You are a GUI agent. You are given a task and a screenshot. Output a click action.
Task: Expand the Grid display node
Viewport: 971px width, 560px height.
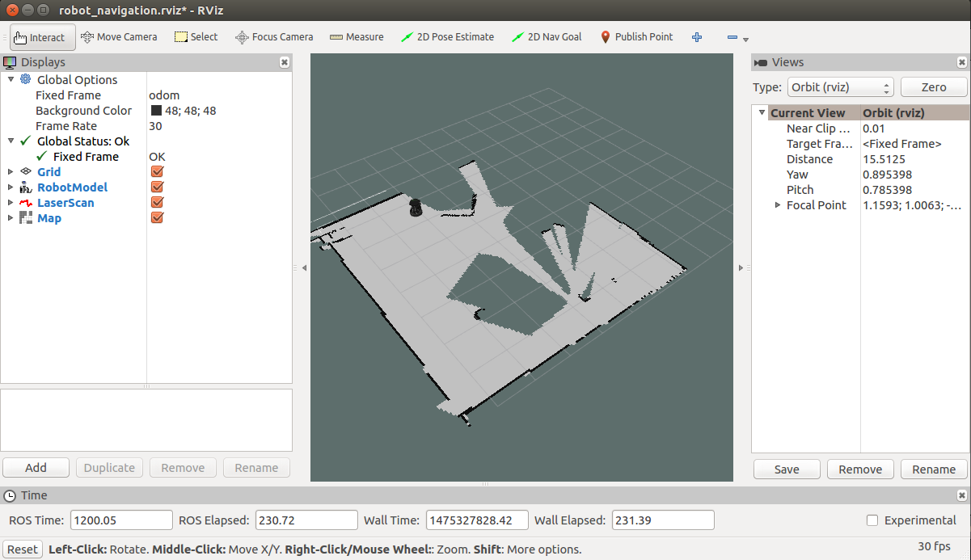click(x=11, y=171)
